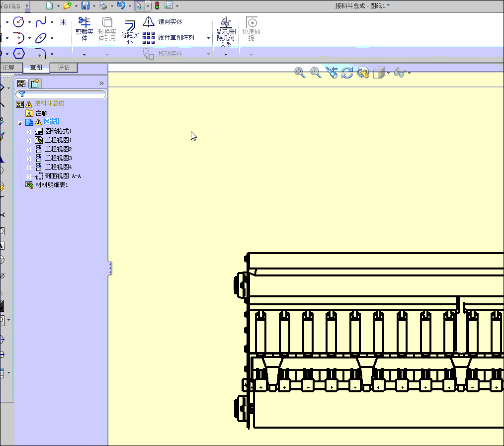Click the Display Style cube icon
This screenshot has height=446, width=504.
coord(379,73)
